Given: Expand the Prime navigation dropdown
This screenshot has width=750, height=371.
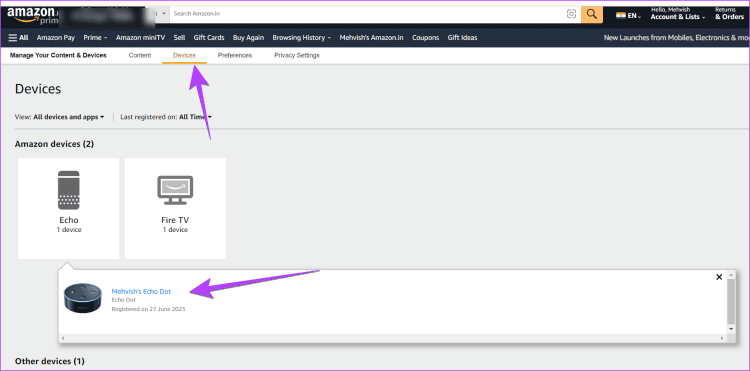Looking at the screenshot, I should (95, 38).
